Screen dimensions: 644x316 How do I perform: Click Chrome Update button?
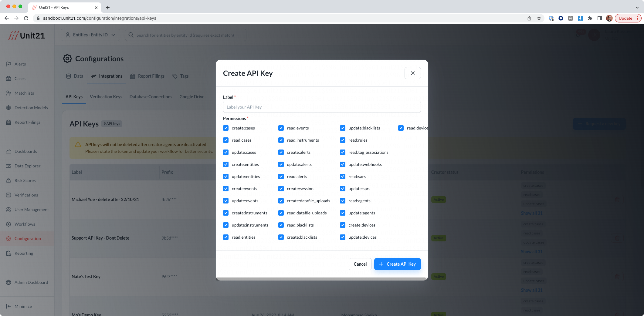(x=625, y=18)
